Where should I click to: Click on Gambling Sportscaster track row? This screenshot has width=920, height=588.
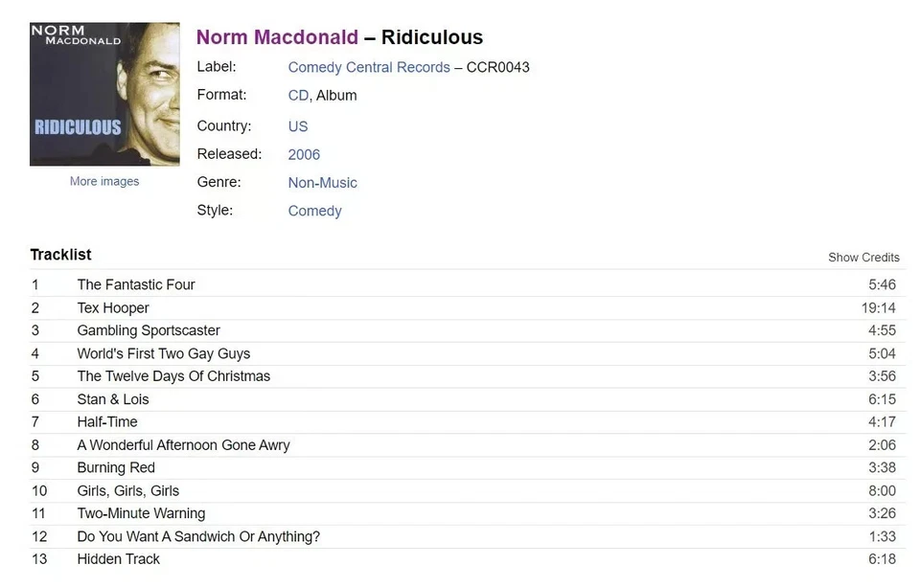click(x=149, y=330)
